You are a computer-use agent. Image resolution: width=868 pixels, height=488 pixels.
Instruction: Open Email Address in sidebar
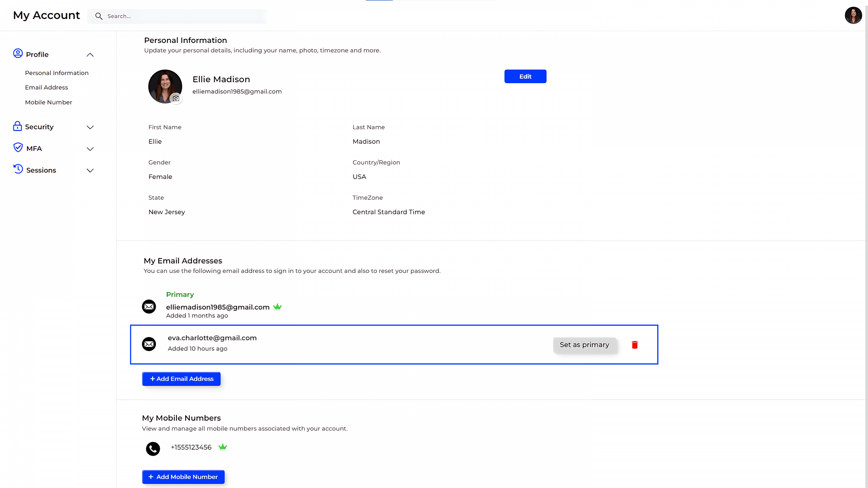click(x=46, y=87)
